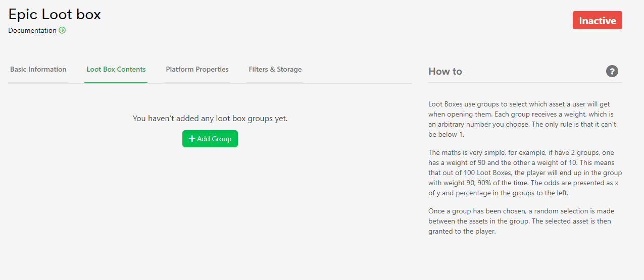Image resolution: width=644 pixels, height=280 pixels.
Task: Click the How to panel heading
Action: coord(445,71)
